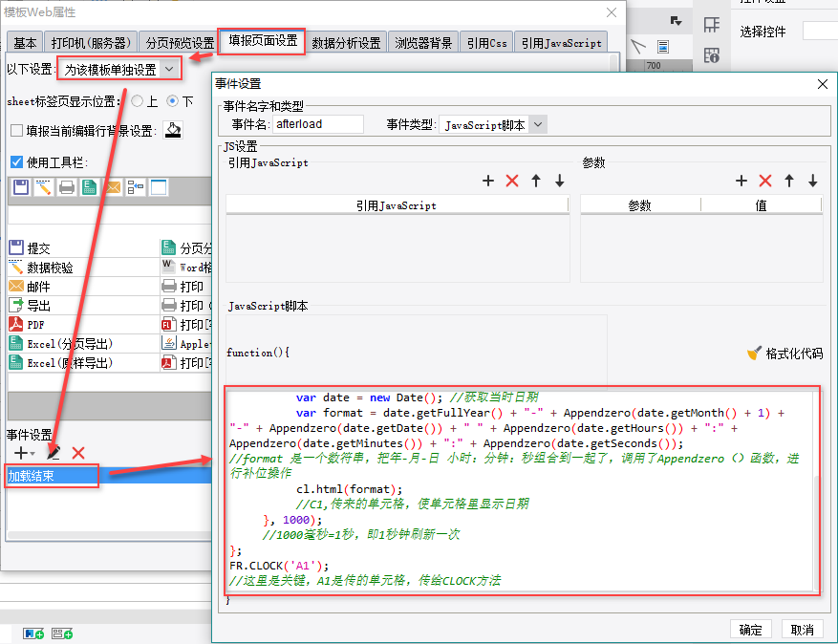
Task: Select the 提交 toolbar item
Action: point(84,248)
